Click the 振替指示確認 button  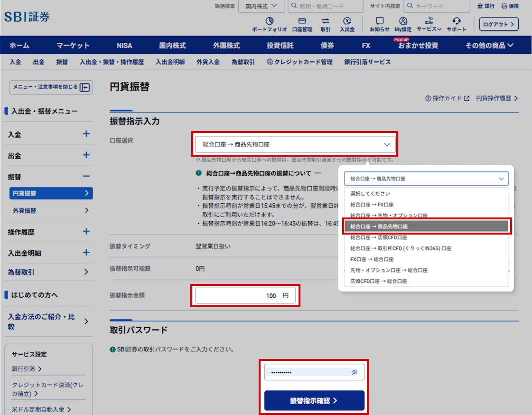click(x=314, y=401)
